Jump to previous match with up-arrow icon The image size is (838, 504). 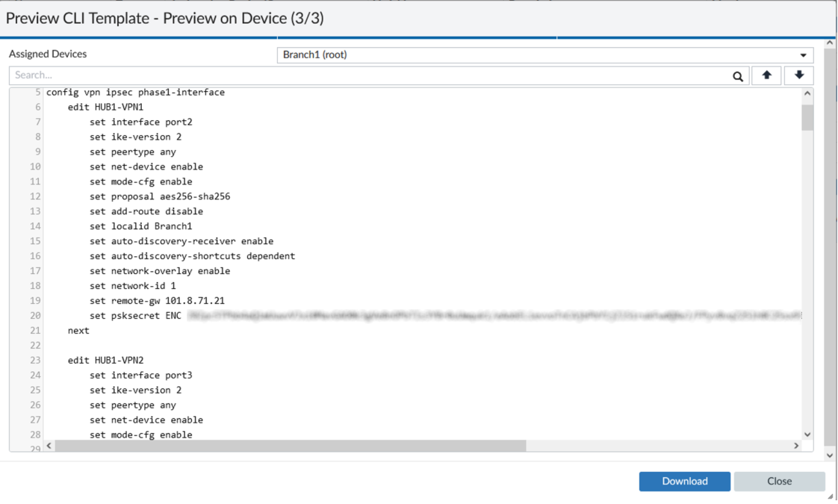pos(768,75)
